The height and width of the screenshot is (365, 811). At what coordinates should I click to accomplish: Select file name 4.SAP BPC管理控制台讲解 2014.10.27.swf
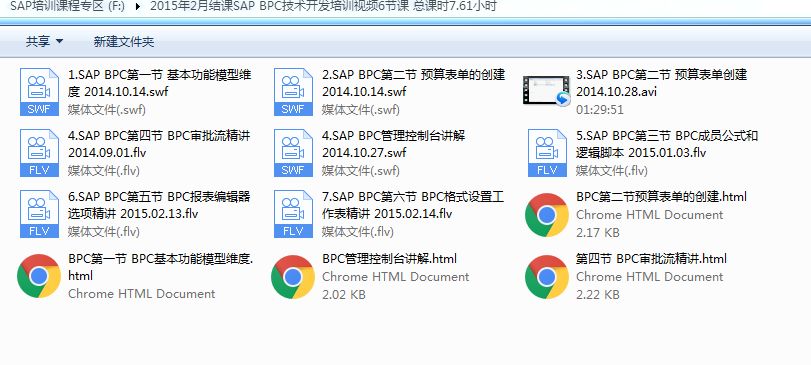(394, 144)
